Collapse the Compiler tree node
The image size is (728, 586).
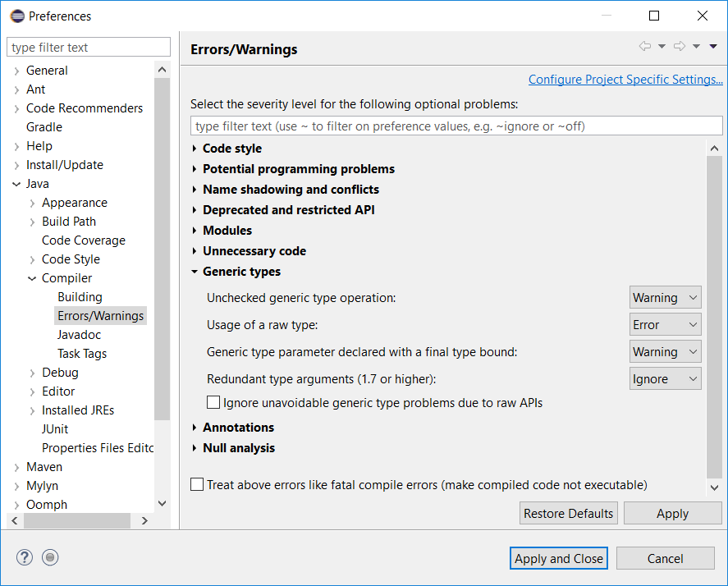pyautogui.click(x=32, y=278)
